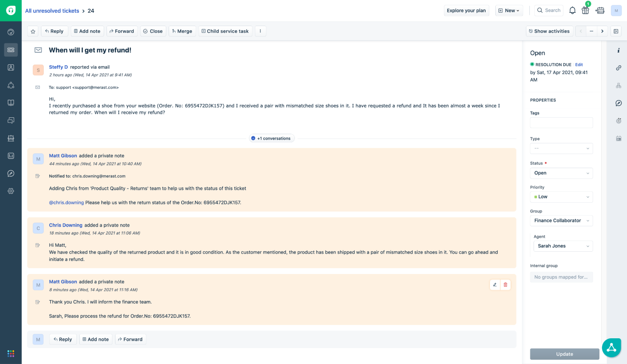The width and height of the screenshot is (627, 364).
Task: Open the Contacts section in the sidebar
Action: [11, 67]
